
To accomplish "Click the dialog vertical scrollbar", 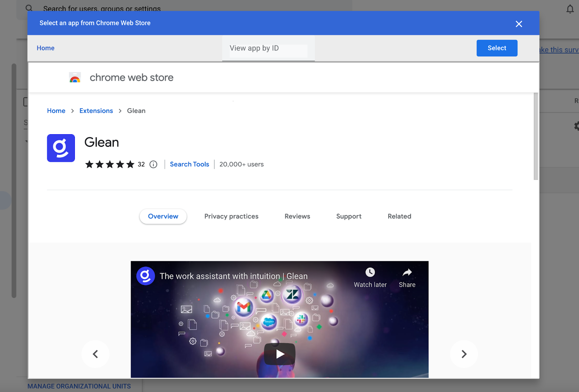I will point(536,136).
